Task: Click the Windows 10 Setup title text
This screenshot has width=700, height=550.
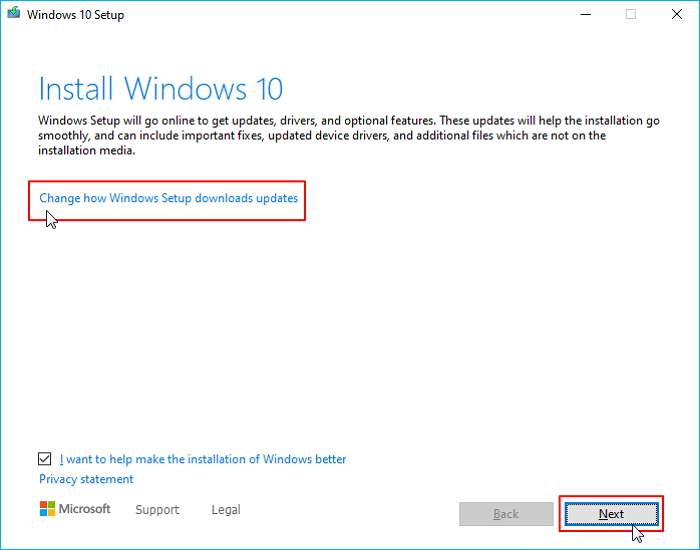Action: point(75,15)
